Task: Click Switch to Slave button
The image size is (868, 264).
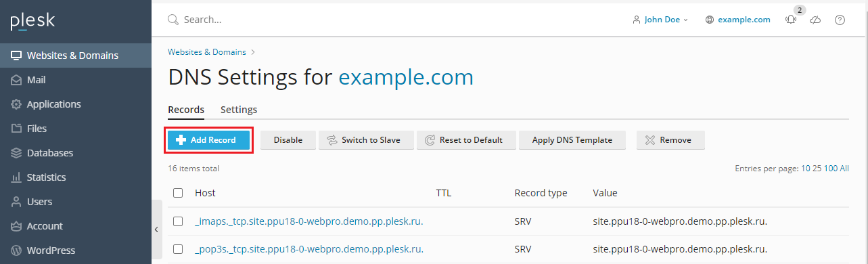Action: (x=366, y=140)
